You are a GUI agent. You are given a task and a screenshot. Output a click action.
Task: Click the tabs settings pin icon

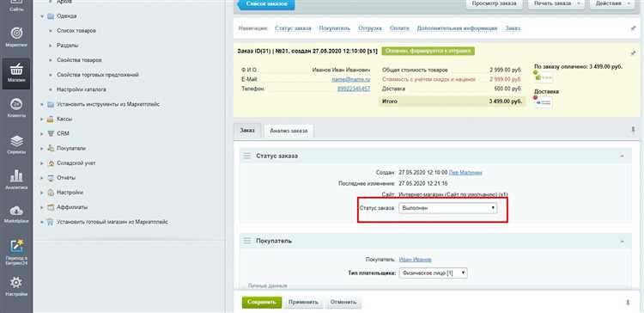click(x=633, y=130)
